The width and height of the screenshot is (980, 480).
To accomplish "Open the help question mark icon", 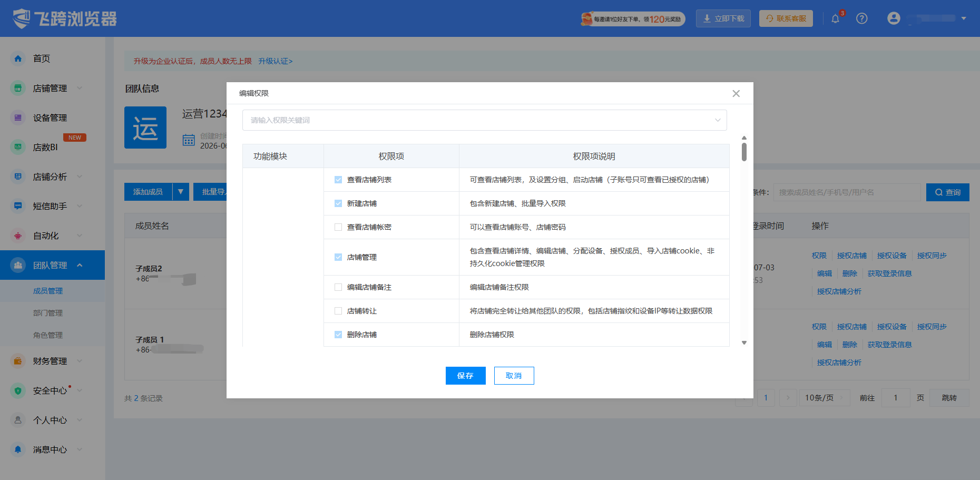I will (x=862, y=18).
